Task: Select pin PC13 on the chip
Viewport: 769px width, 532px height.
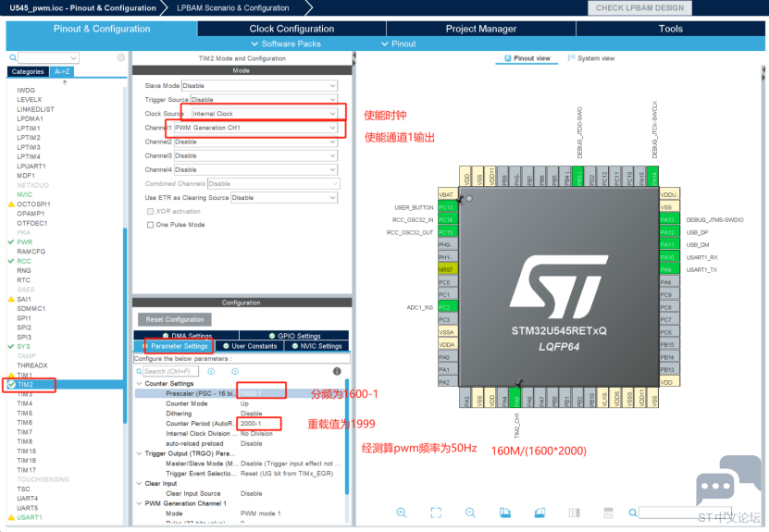Action: [x=447, y=207]
